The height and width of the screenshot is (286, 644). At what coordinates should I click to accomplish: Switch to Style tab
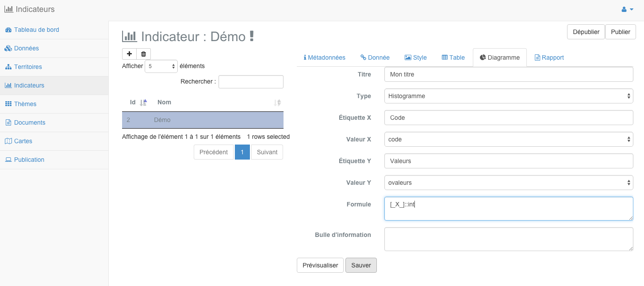coord(416,57)
